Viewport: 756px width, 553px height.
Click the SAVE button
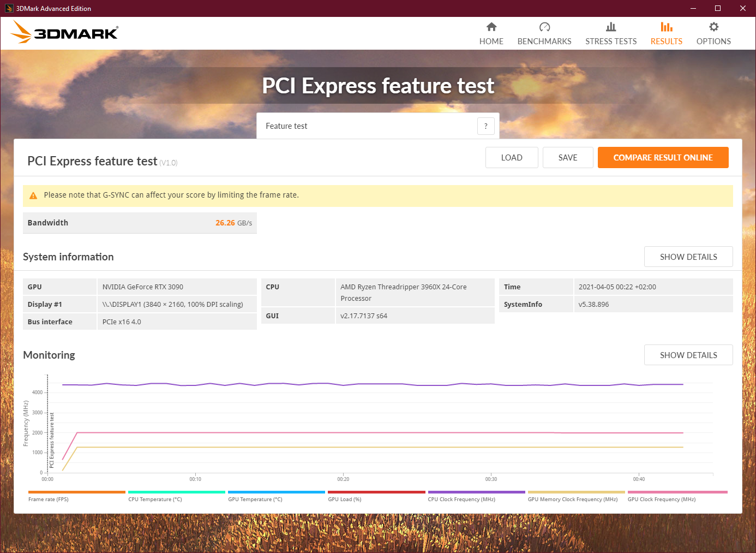[x=568, y=158]
